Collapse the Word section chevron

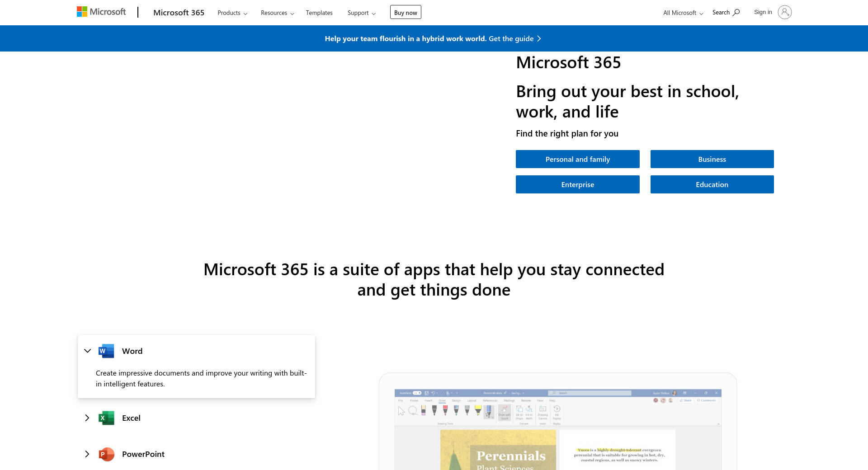[88, 351]
